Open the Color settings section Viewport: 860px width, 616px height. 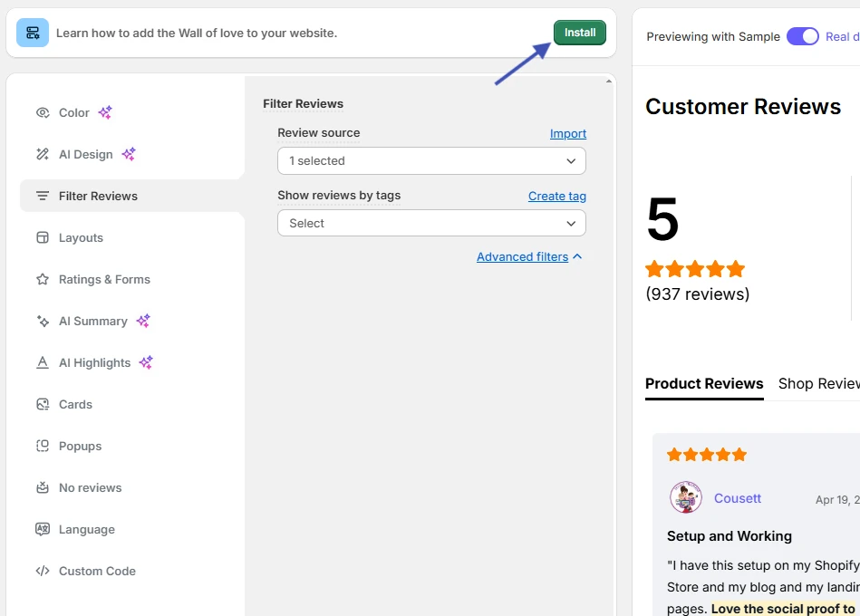click(x=73, y=112)
